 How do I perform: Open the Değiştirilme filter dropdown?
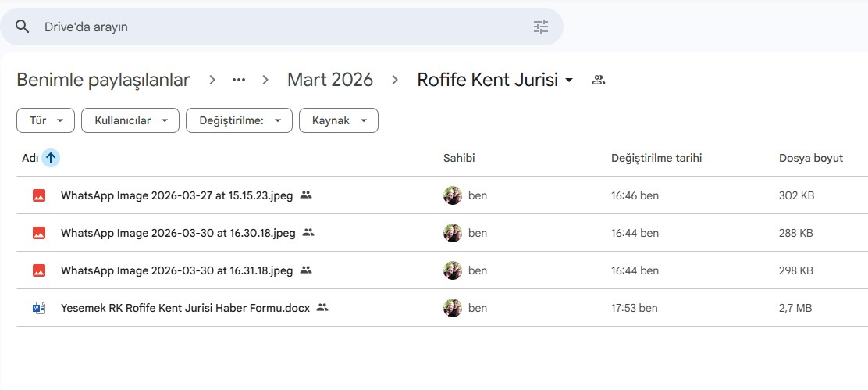(239, 120)
